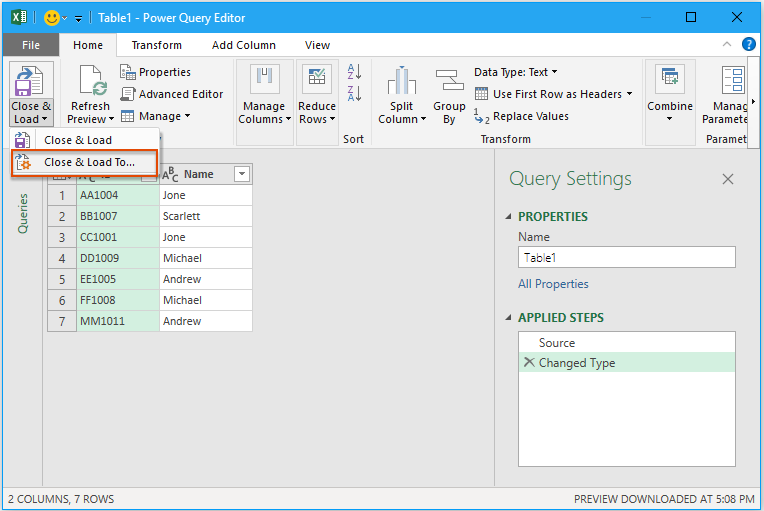Image resolution: width=764 pixels, height=511 pixels.
Task: Click the Group By icon
Action: [449, 81]
